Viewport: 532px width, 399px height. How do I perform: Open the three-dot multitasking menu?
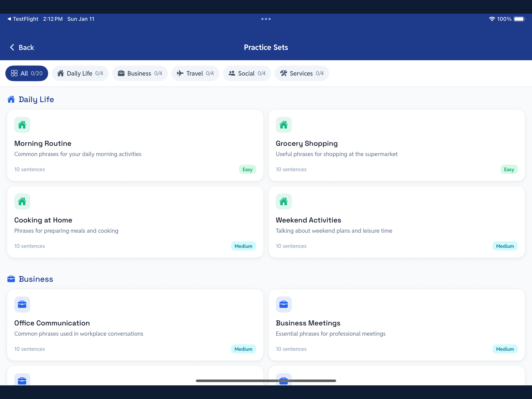pos(266,19)
